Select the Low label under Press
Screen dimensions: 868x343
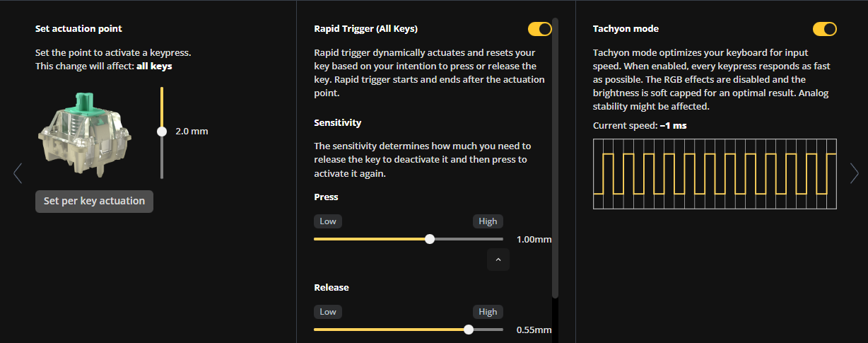pos(328,221)
